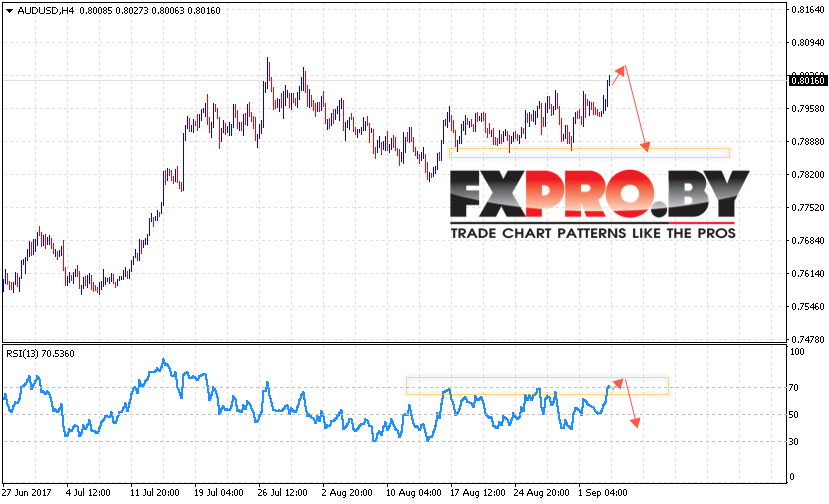Click the 0.74780 price axis label

[808, 339]
